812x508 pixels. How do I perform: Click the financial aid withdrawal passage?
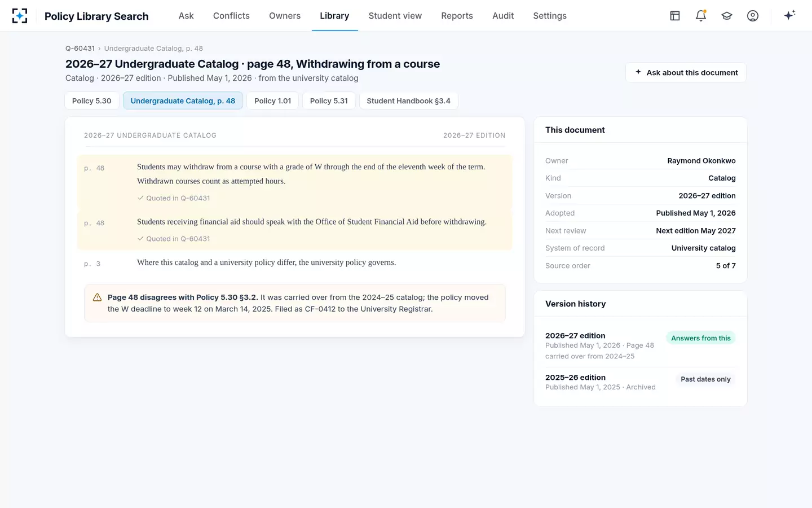(x=294, y=230)
